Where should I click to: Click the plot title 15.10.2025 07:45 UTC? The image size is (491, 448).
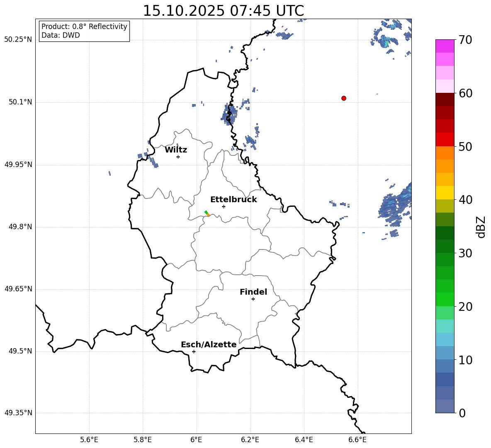tap(223, 11)
